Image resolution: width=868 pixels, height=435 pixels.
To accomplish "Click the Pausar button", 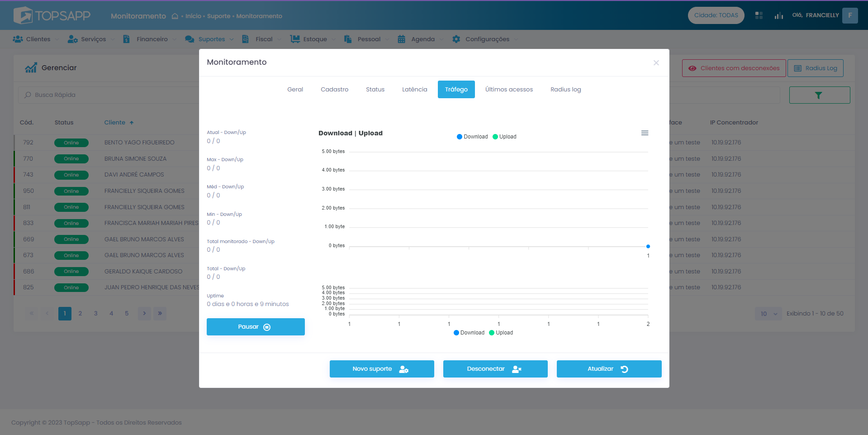I will click(256, 327).
